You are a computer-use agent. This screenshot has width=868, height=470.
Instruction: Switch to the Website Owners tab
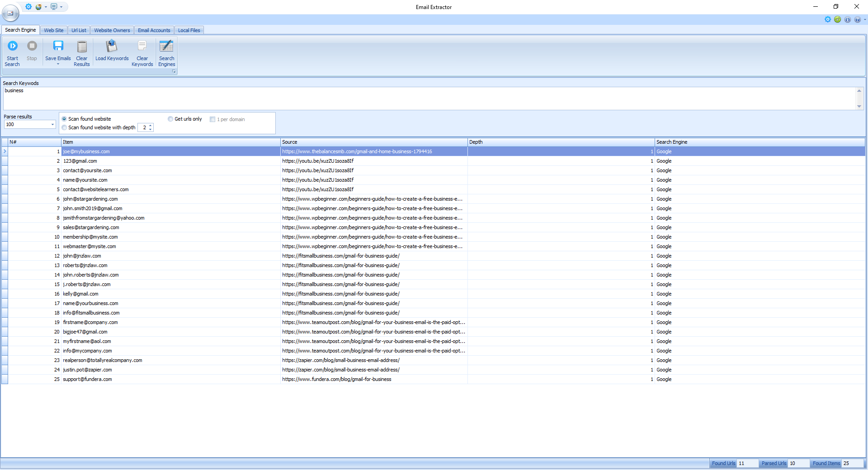coord(112,30)
